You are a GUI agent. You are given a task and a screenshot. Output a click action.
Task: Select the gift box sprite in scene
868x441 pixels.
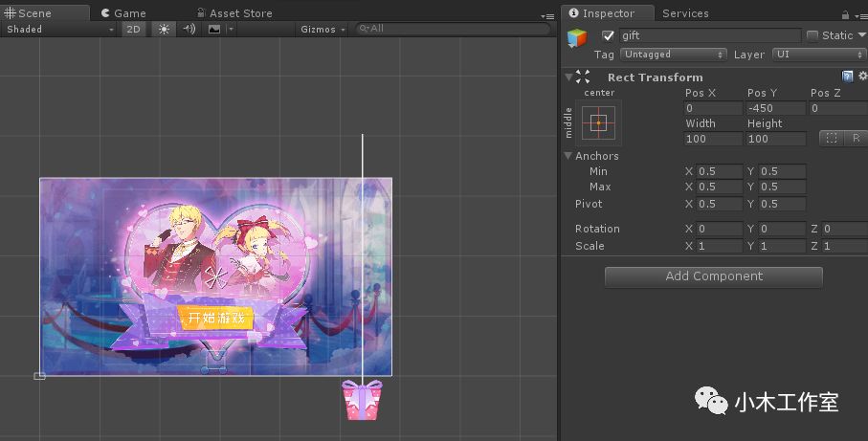(x=362, y=400)
